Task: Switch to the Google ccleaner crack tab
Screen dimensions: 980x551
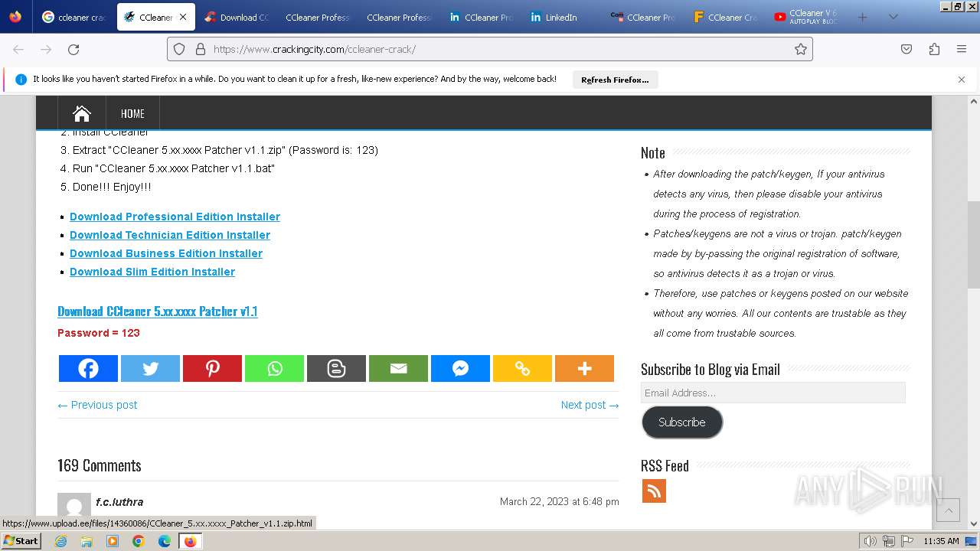Action: [74, 17]
